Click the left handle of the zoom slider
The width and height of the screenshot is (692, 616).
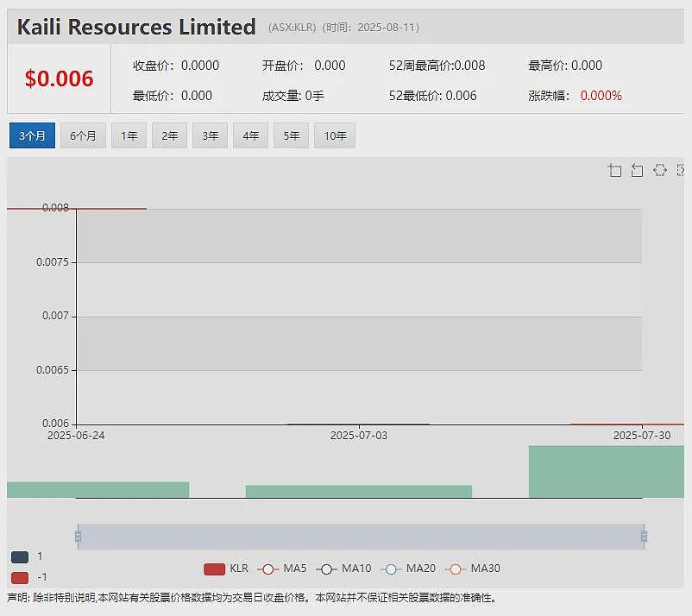point(79,537)
